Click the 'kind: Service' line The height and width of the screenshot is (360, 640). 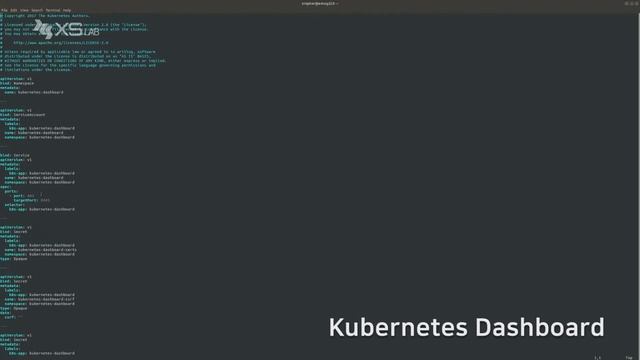(x=15, y=155)
